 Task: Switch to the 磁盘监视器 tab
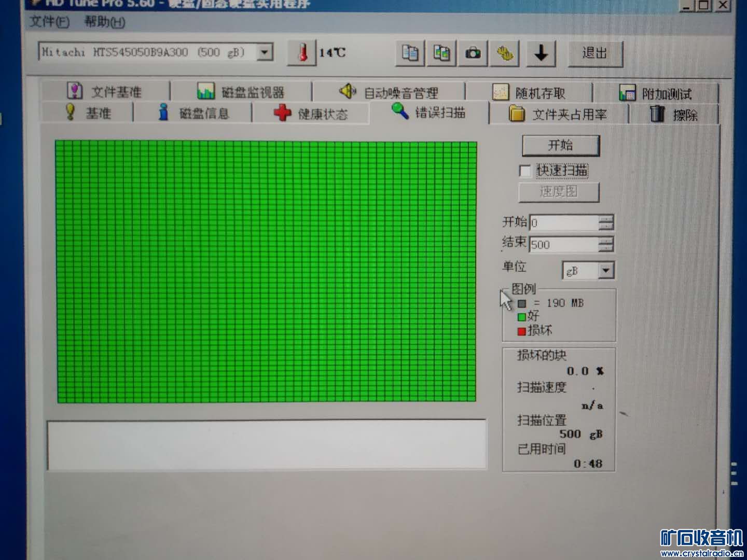click(241, 92)
